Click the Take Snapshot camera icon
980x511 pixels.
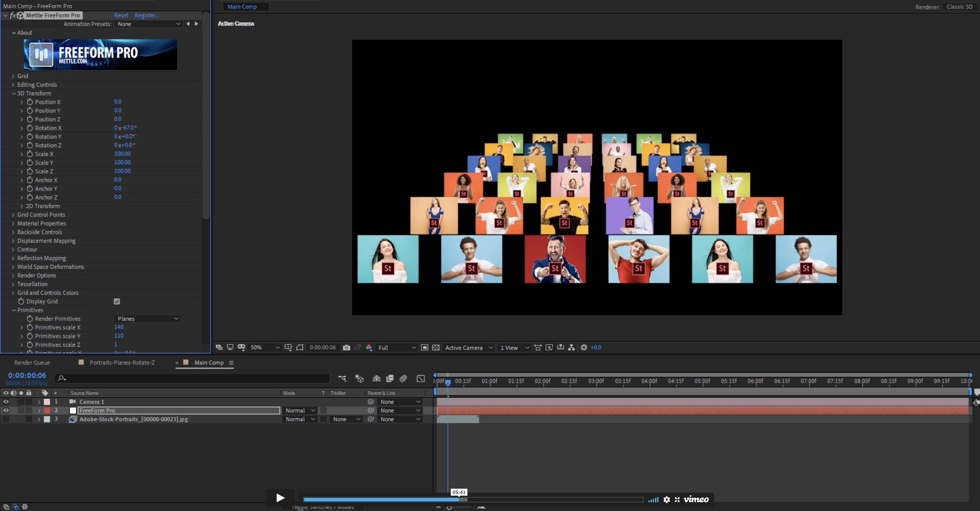(x=346, y=348)
